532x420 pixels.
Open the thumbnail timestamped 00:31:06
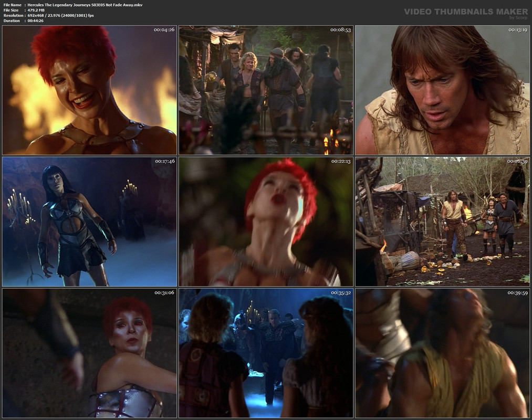coord(90,353)
